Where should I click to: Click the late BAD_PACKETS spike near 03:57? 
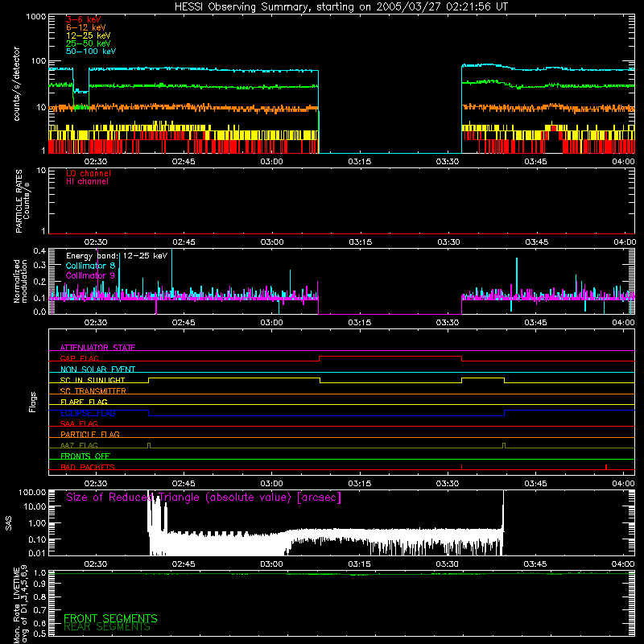606,467
